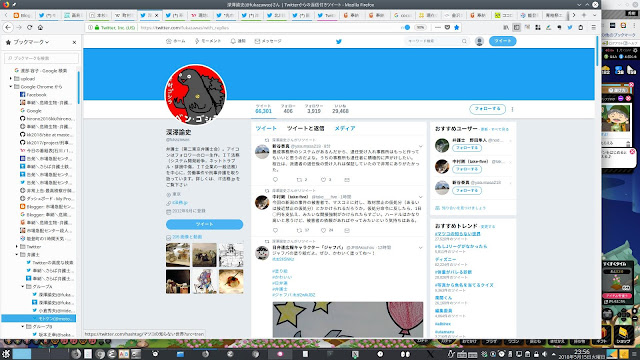Open the Firefox home page icon
Screen dimensions: 640x360
[x=40, y=27]
